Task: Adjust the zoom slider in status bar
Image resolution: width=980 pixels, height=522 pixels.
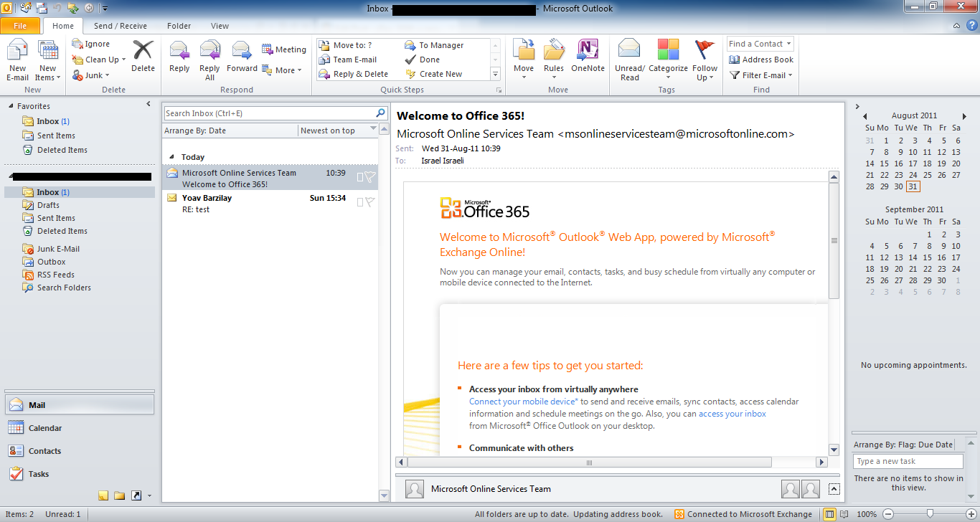Action: [x=930, y=513]
